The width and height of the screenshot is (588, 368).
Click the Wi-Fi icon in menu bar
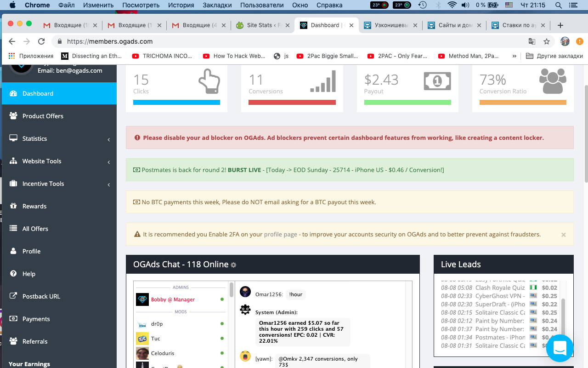tap(452, 5)
